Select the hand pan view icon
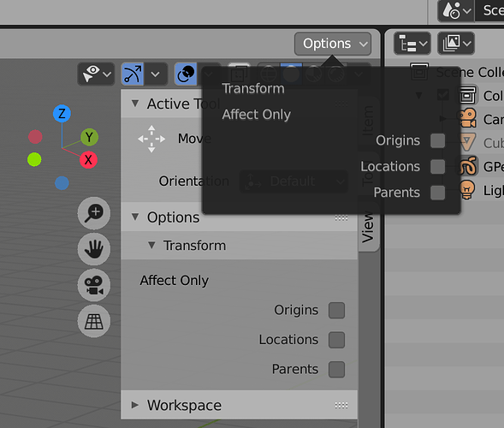Screen dimensions: 504x428 point(94,249)
